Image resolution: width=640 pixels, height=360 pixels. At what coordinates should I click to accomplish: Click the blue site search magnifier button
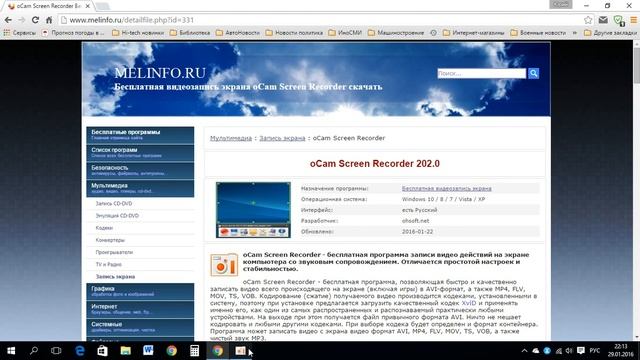tap(533, 73)
